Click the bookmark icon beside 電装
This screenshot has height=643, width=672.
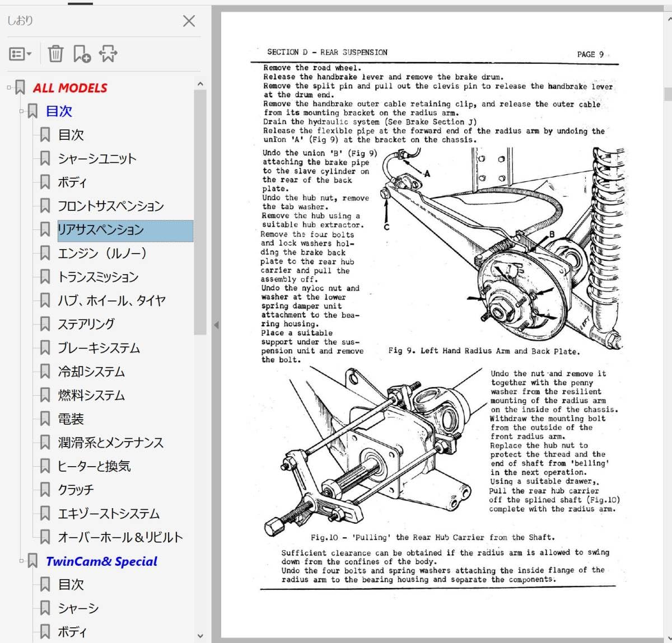coord(45,419)
